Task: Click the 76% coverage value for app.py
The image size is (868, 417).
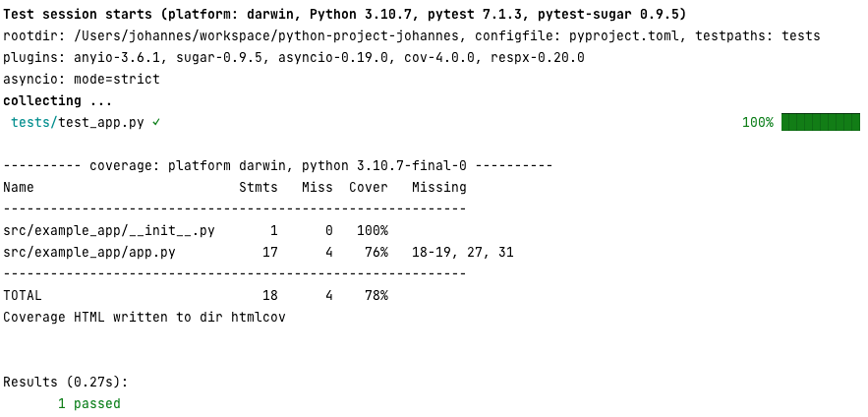Action: [x=376, y=252]
